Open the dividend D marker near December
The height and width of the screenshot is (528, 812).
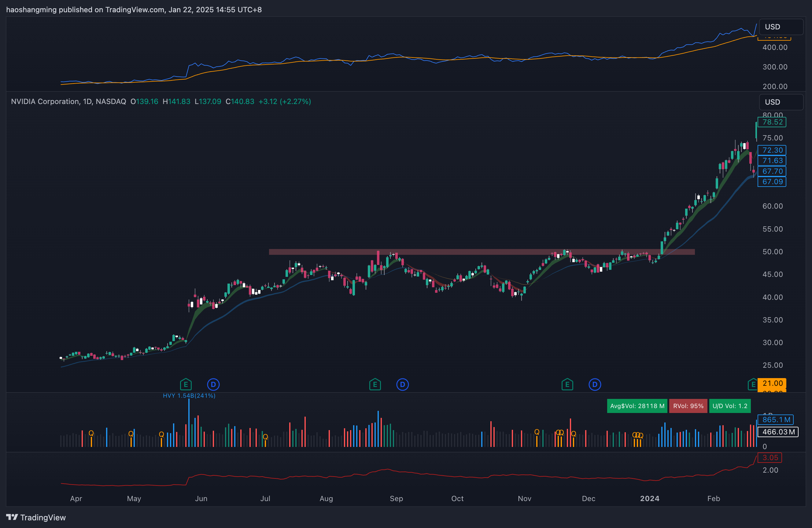pyautogui.click(x=595, y=385)
